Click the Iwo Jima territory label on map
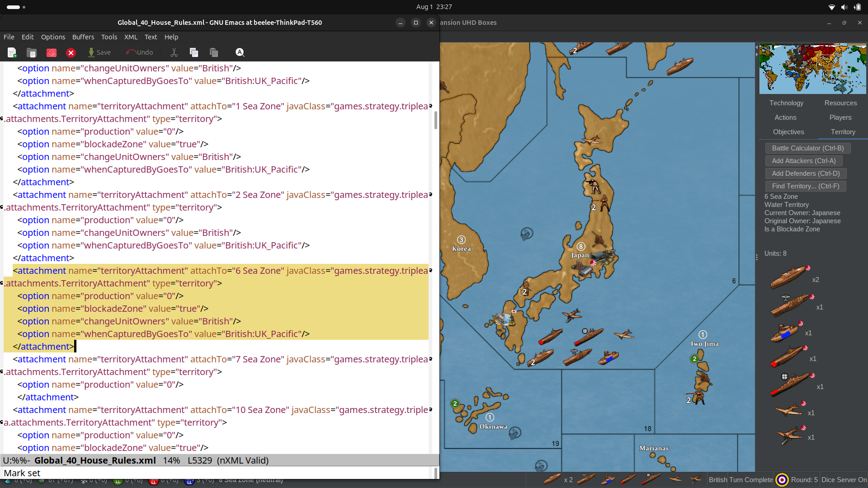The width and height of the screenshot is (868, 488). click(704, 344)
